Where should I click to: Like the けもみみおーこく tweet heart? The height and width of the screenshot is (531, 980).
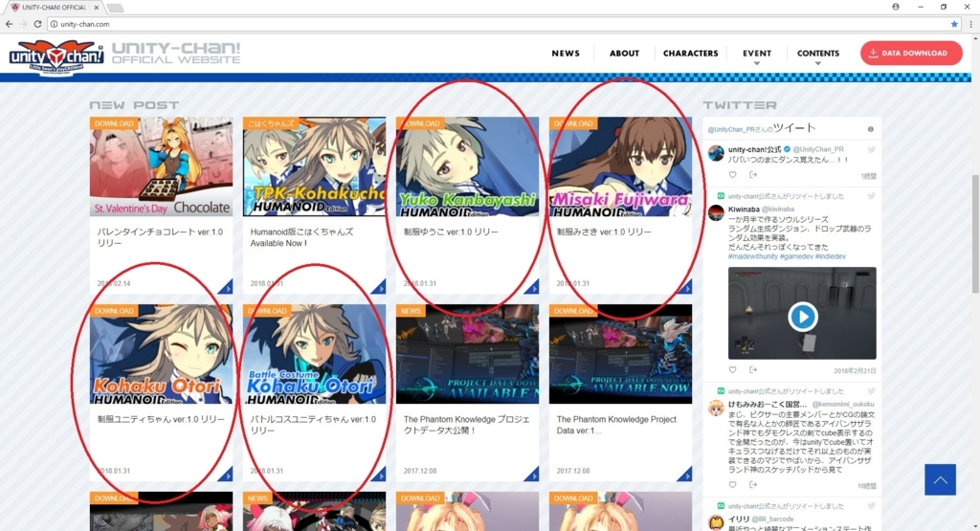coord(732,485)
